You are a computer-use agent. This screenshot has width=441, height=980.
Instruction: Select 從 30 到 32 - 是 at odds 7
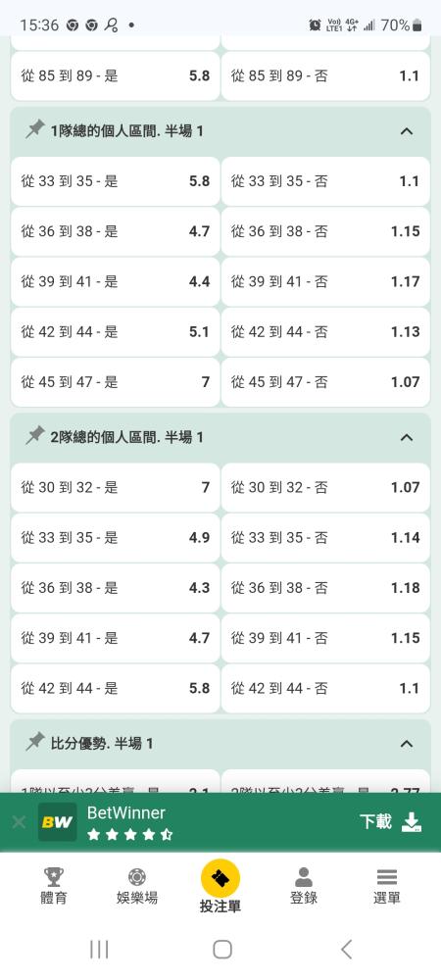[x=116, y=487]
